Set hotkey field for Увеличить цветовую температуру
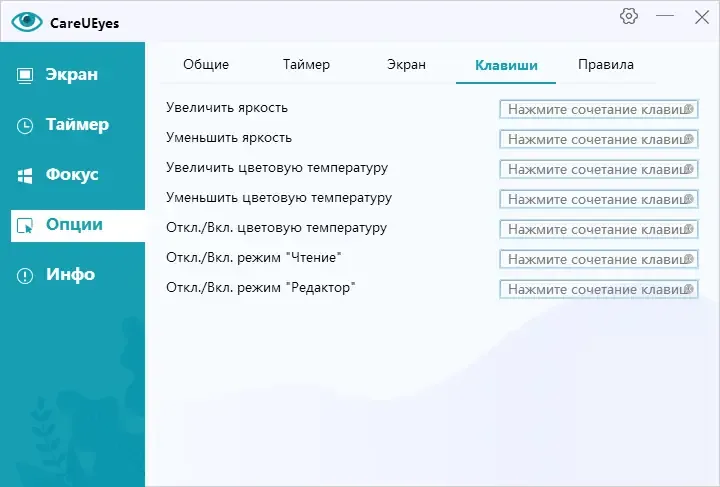 [599, 169]
